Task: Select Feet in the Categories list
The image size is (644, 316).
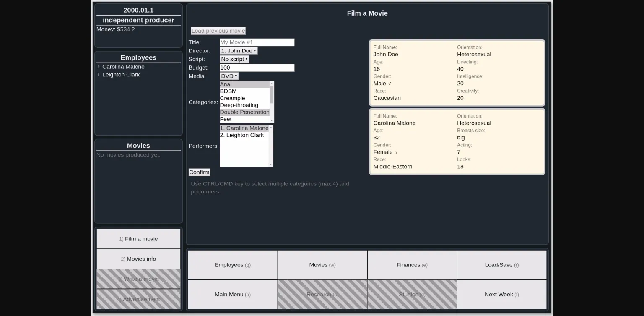Action: pos(226,119)
